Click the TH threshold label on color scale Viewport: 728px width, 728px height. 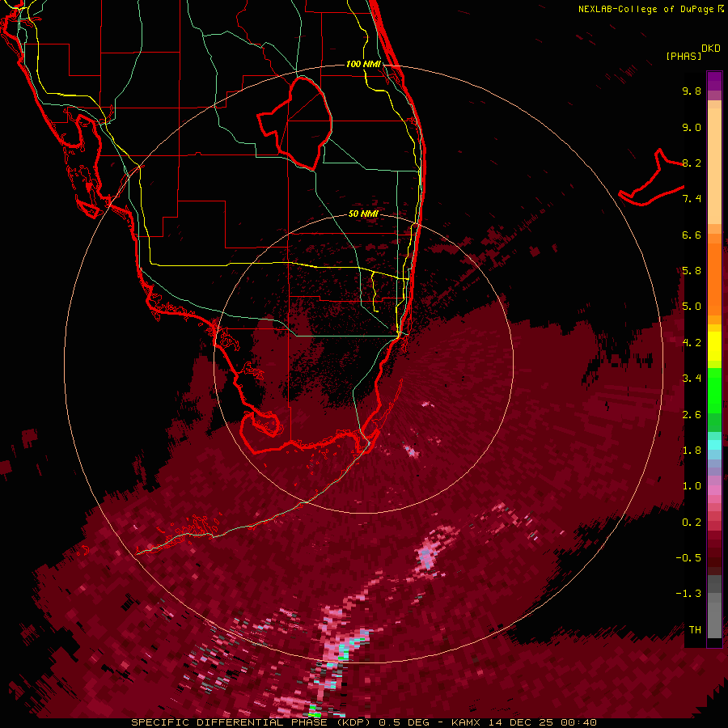[695, 630]
